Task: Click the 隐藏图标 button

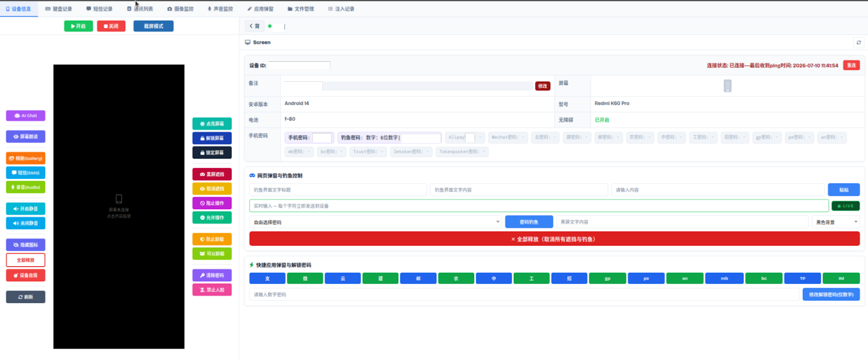Action: point(25,245)
